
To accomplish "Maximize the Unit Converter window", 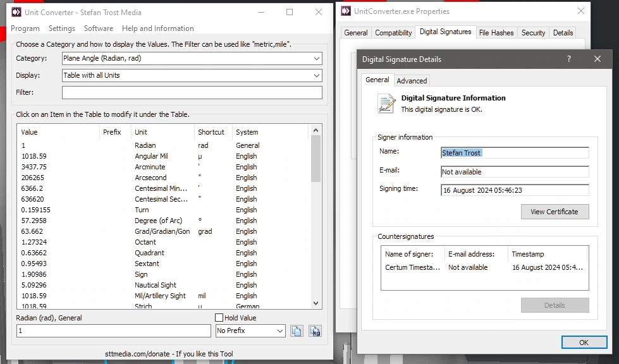I will click(x=290, y=12).
